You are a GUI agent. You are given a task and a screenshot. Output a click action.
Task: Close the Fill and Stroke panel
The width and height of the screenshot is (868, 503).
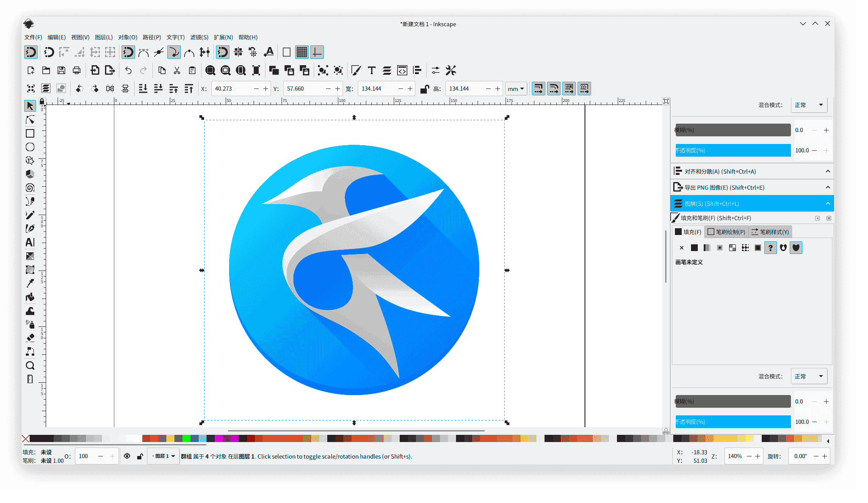(829, 218)
